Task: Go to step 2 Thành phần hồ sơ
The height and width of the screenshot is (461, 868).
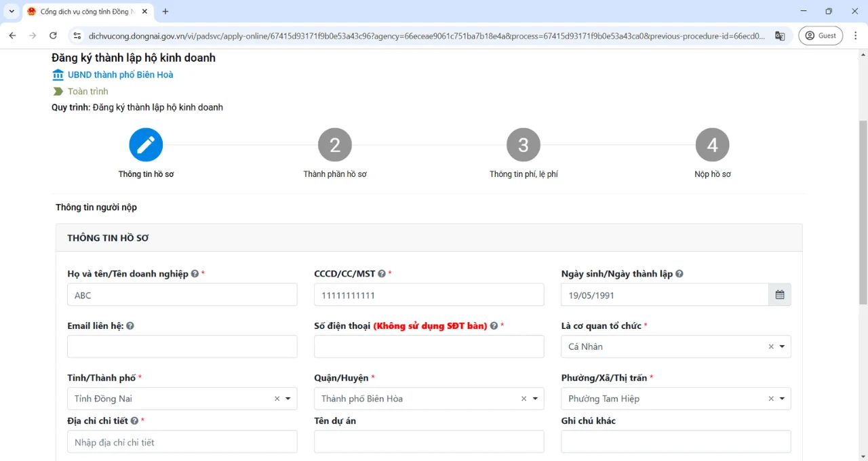Action: click(335, 145)
